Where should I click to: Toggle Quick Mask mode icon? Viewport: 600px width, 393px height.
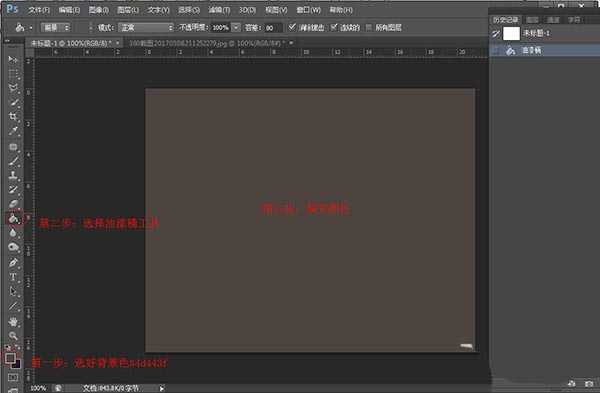(13, 378)
